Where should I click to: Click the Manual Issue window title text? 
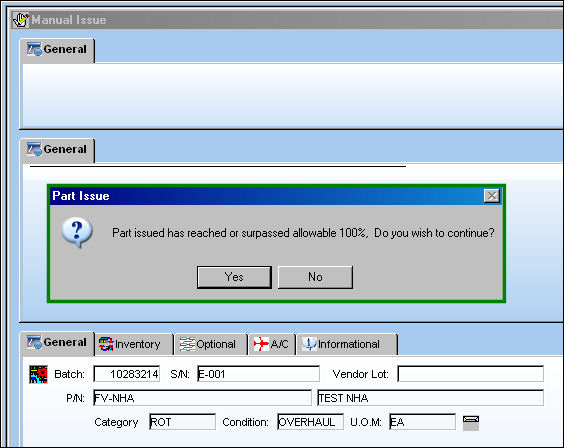click(69, 20)
